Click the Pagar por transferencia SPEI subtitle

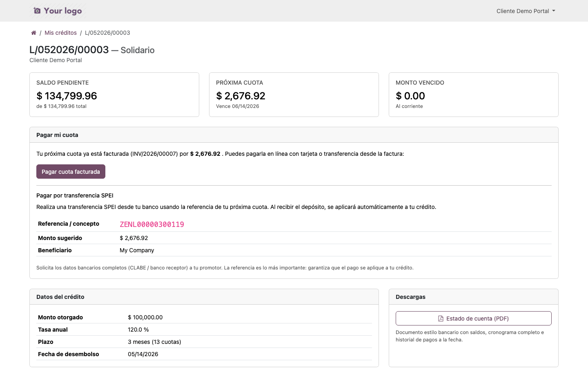click(x=75, y=195)
